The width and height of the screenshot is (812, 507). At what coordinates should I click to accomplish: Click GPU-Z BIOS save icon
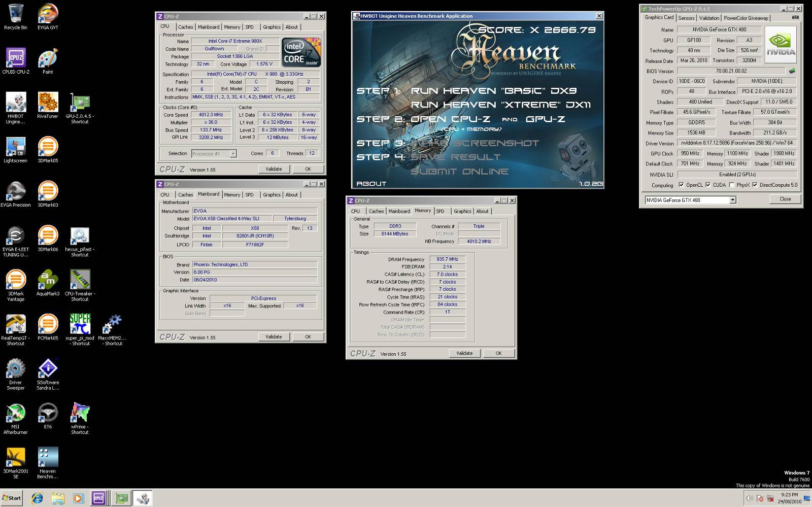pos(792,71)
